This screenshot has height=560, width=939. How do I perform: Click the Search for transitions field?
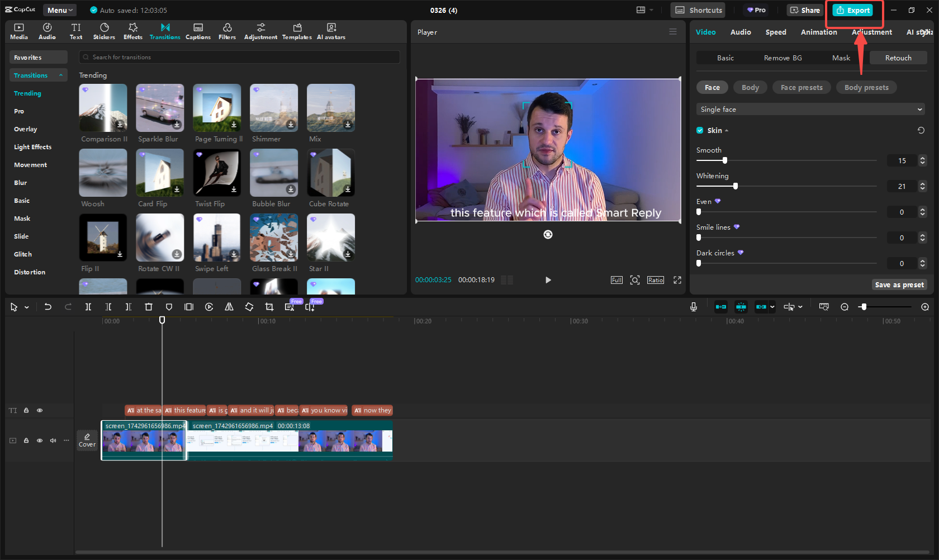(240, 57)
